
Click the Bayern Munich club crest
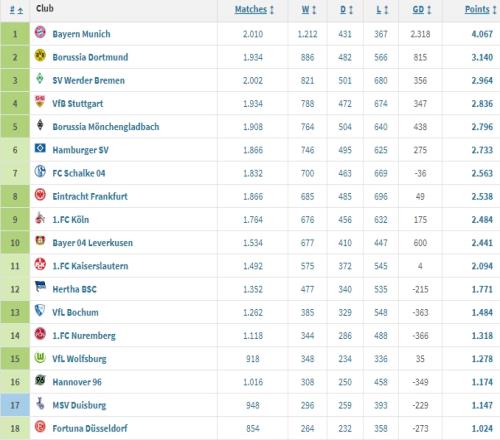pyautogui.click(x=40, y=32)
